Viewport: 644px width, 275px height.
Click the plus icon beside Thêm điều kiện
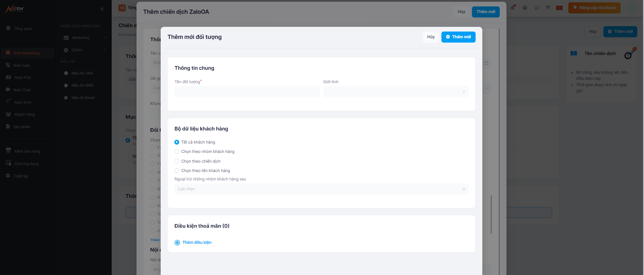pyautogui.click(x=177, y=242)
